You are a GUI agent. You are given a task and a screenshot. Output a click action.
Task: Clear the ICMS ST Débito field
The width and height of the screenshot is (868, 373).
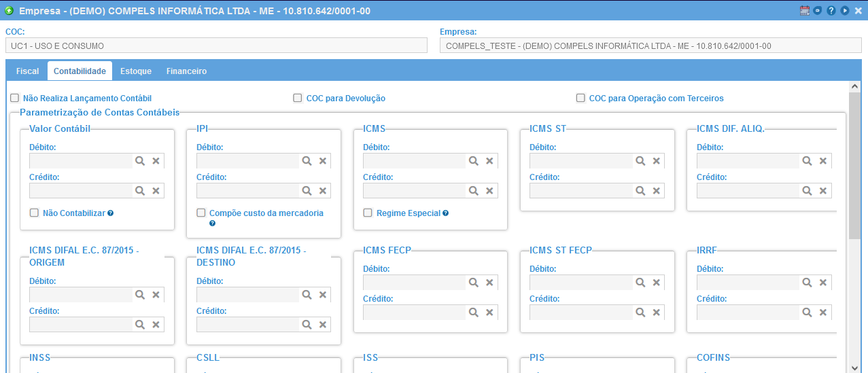coord(656,161)
